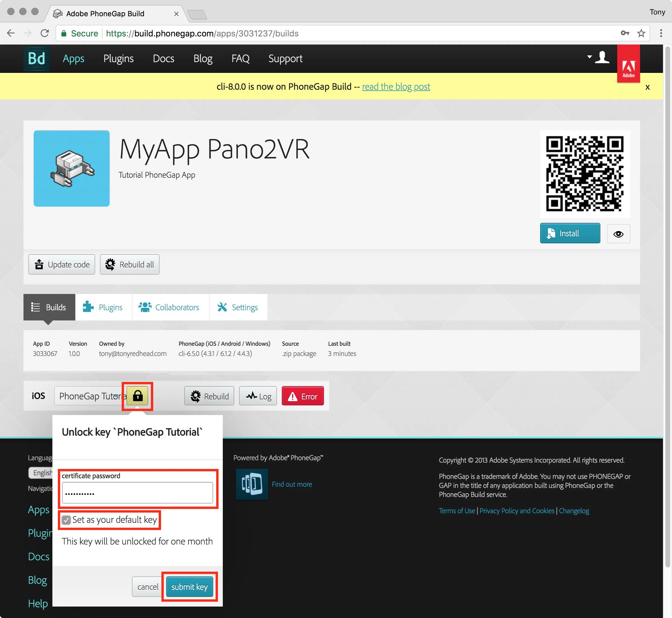This screenshot has width=672, height=618.
Task: Open the English language dropdown
Action: pos(41,473)
